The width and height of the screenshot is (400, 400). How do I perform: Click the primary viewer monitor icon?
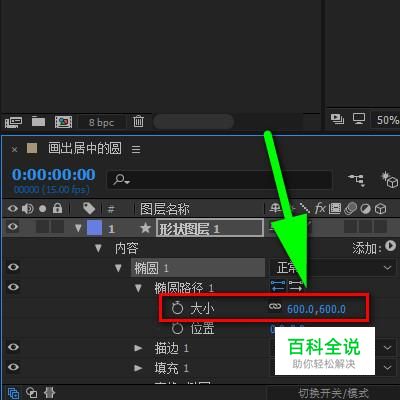click(359, 119)
